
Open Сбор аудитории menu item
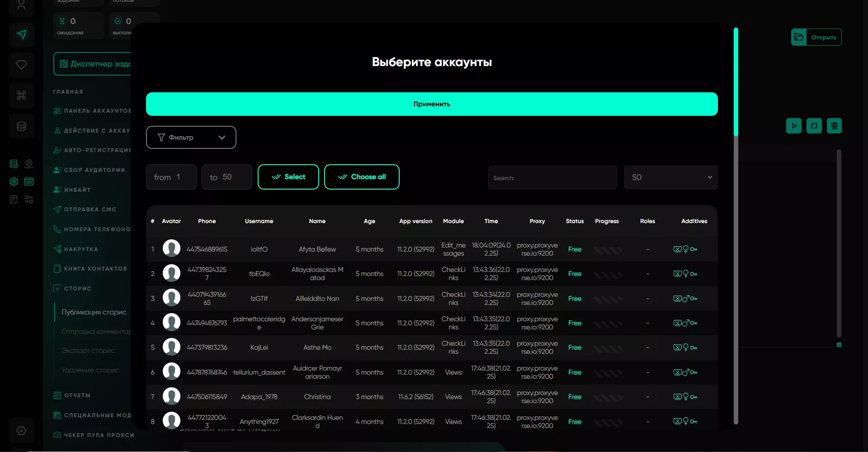pyautogui.click(x=90, y=170)
